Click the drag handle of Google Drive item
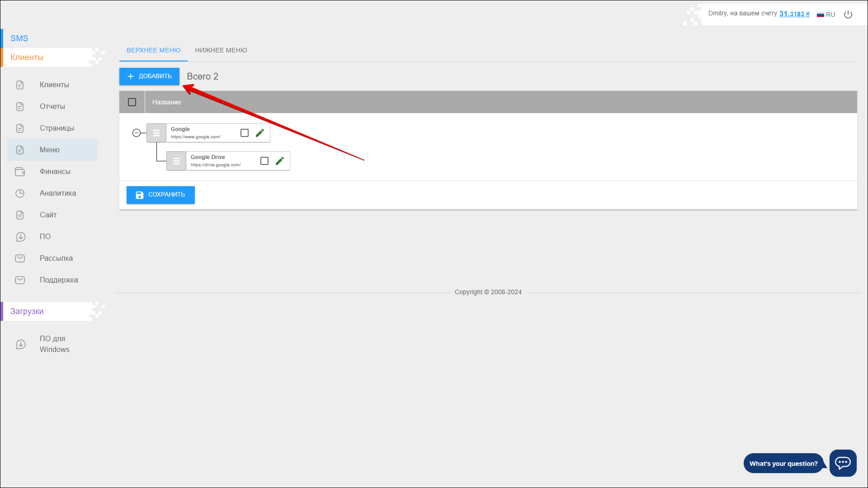 (x=176, y=161)
